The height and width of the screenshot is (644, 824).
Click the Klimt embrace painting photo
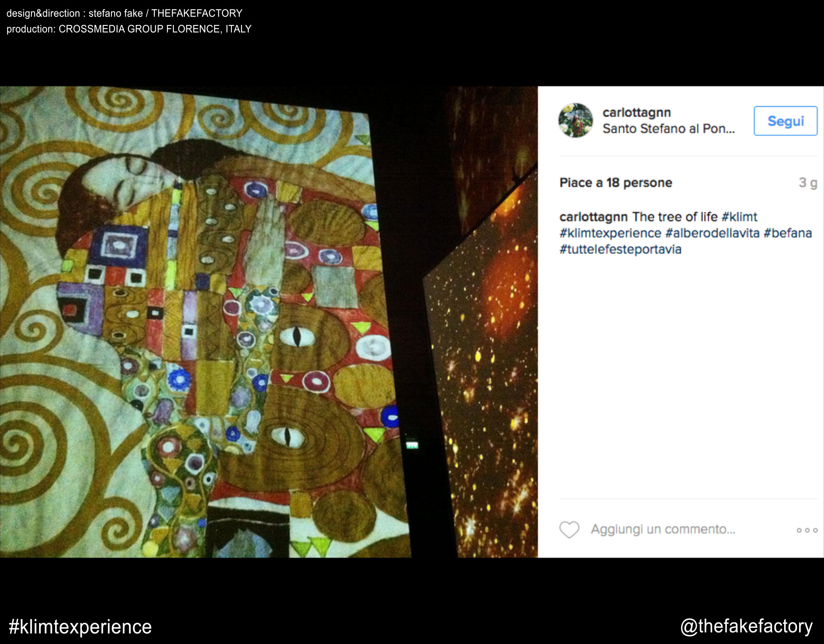[x=201, y=322]
